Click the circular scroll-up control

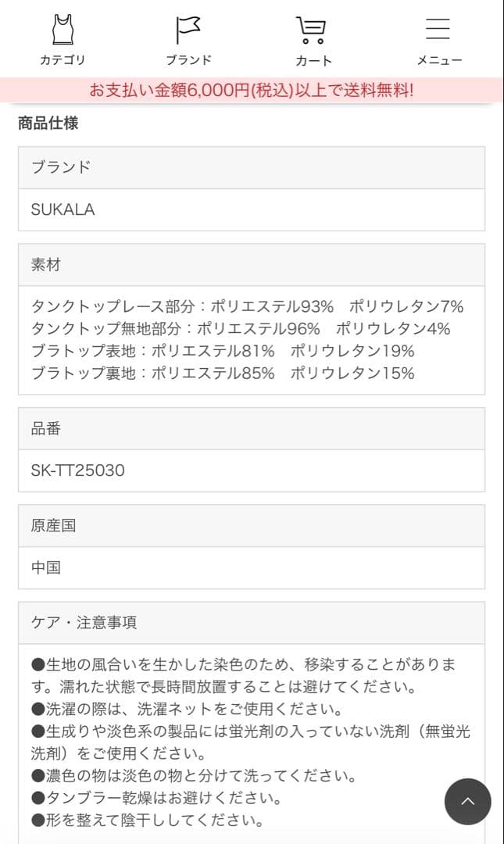[467, 802]
